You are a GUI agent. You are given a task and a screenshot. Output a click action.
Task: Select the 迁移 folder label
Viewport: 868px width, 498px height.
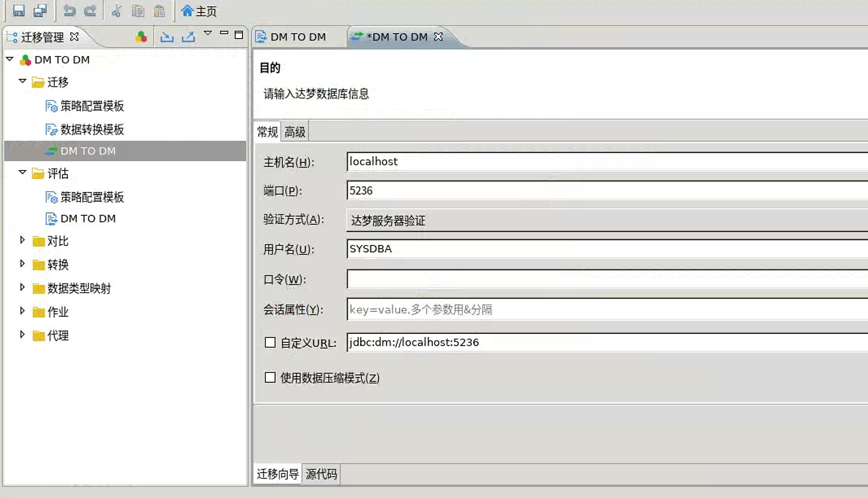coord(58,82)
